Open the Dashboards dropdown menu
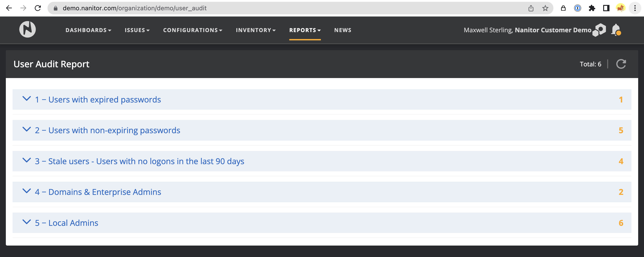The height and width of the screenshot is (257, 644). pos(88,30)
